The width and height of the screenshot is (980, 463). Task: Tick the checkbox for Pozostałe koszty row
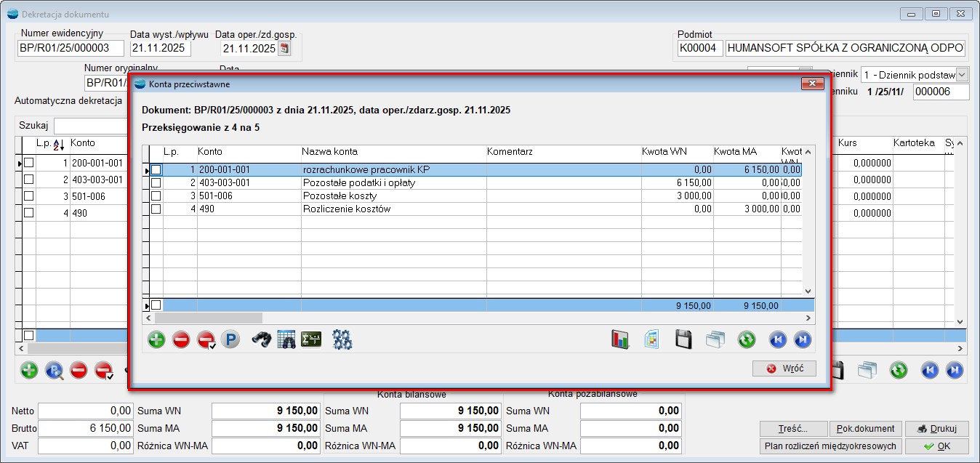coord(156,196)
